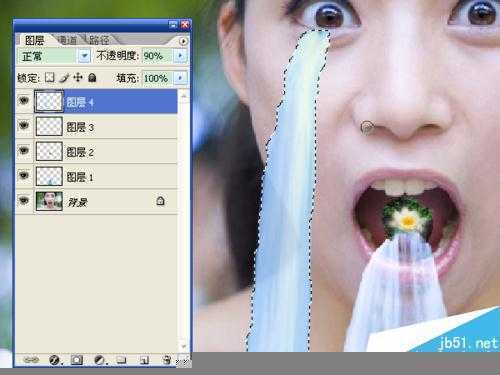
Task: Click the 图层 4 layer name
Action: tap(80, 102)
